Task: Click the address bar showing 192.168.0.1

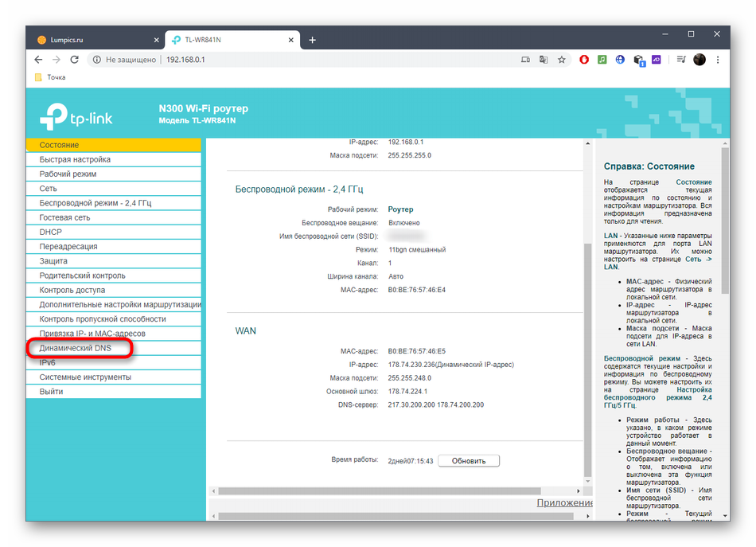Action: pyautogui.click(x=318, y=60)
